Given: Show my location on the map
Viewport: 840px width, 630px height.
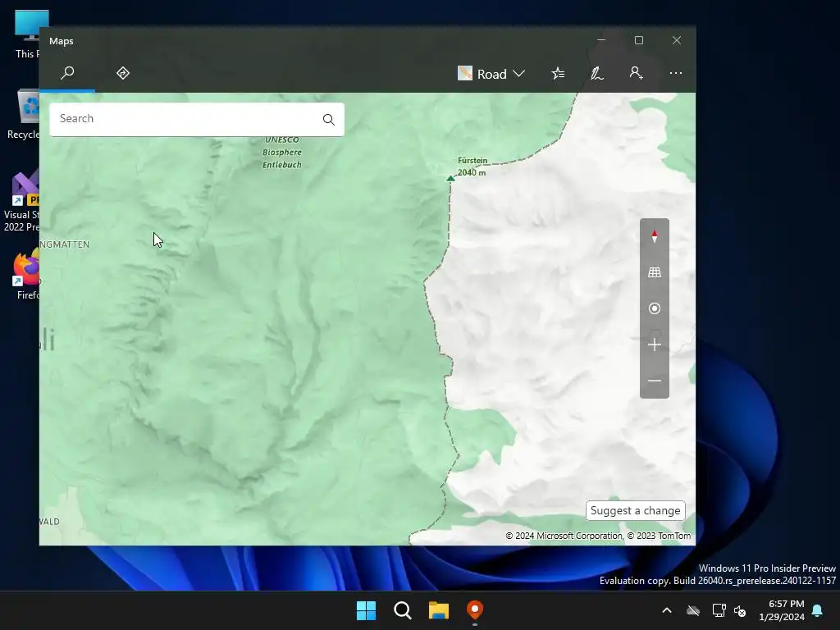Looking at the screenshot, I should [x=654, y=308].
